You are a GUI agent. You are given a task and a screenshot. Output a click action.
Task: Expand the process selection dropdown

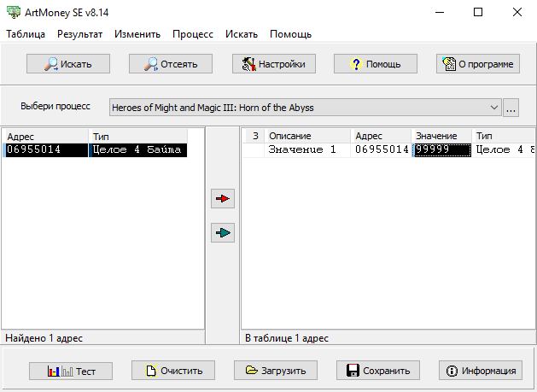[493, 108]
